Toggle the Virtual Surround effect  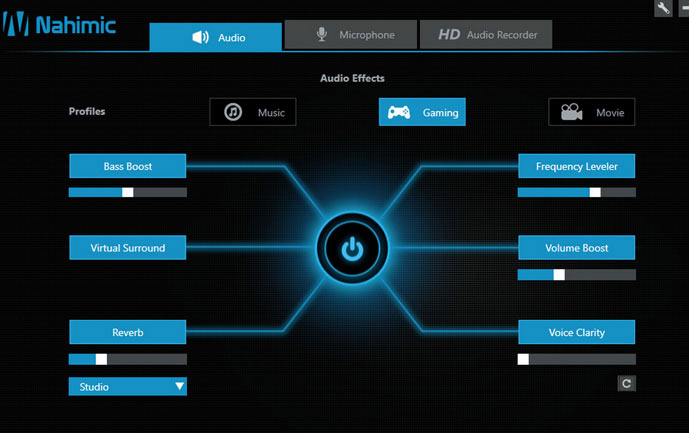click(x=128, y=248)
